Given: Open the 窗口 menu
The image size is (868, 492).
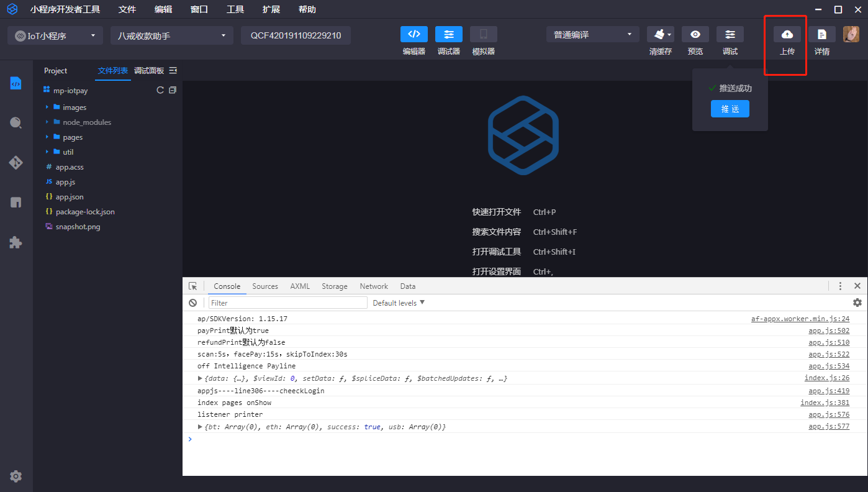Looking at the screenshot, I should pos(199,9).
